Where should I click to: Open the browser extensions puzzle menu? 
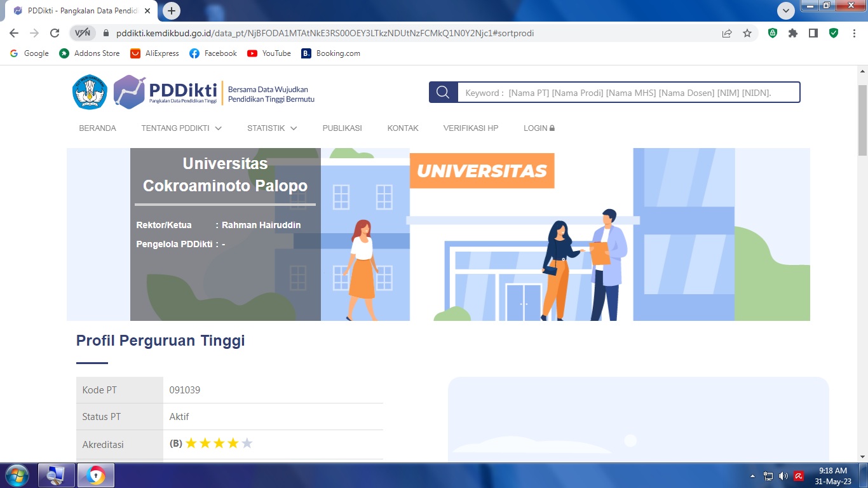point(793,33)
